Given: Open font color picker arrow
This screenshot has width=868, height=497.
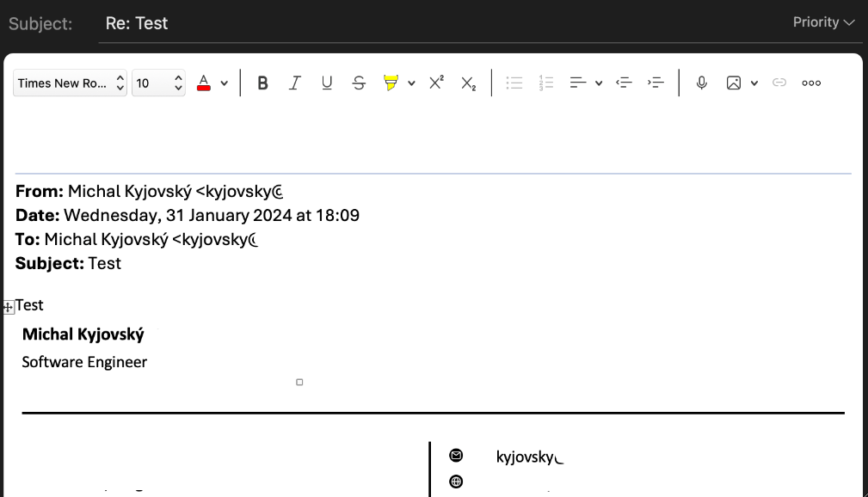Looking at the screenshot, I should (225, 83).
